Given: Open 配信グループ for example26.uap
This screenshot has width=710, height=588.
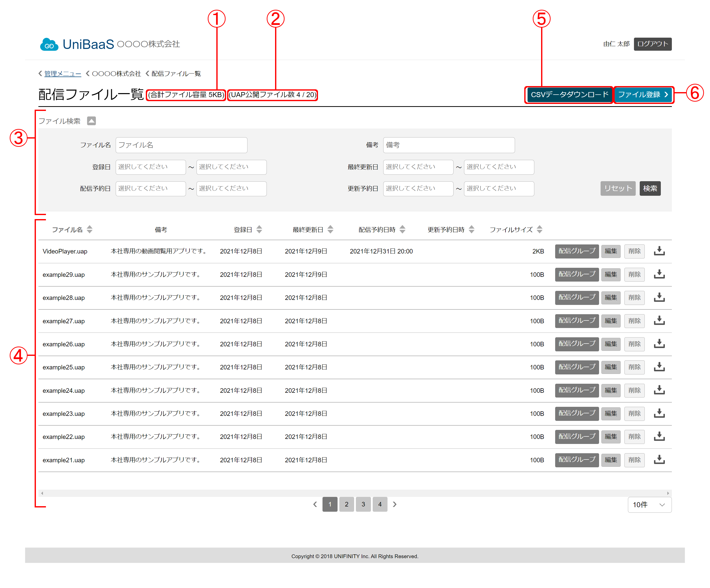Looking at the screenshot, I should pos(576,344).
